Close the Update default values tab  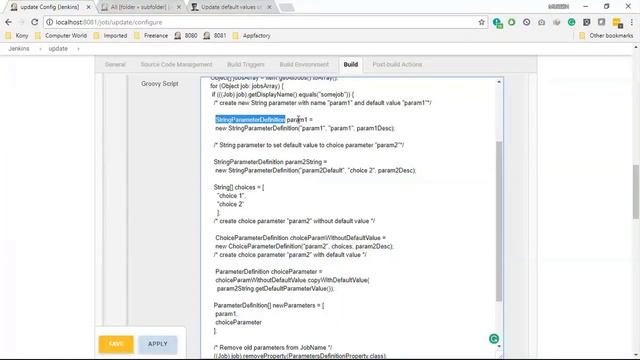[x=269, y=7]
